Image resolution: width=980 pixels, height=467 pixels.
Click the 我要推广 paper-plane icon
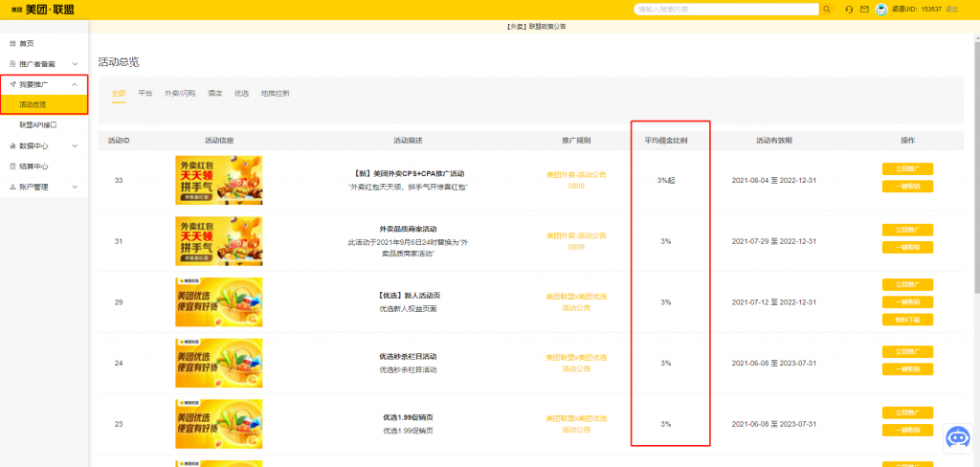click(x=12, y=84)
